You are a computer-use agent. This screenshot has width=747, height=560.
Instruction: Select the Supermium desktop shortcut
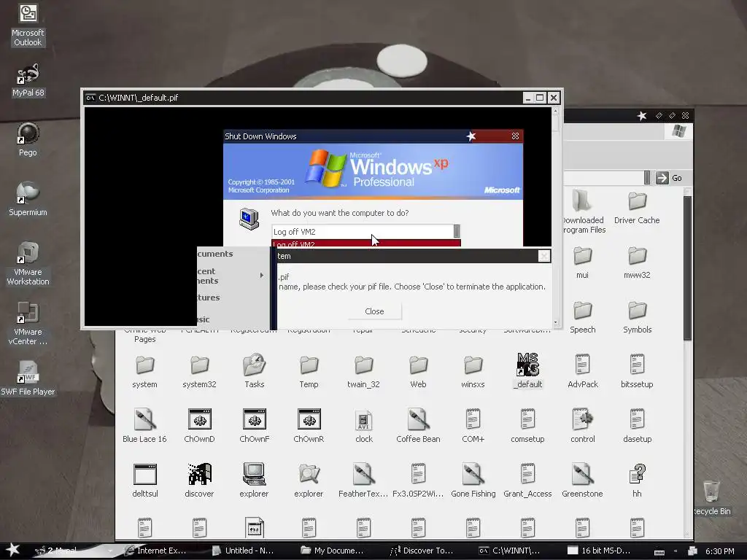[28, 200]
